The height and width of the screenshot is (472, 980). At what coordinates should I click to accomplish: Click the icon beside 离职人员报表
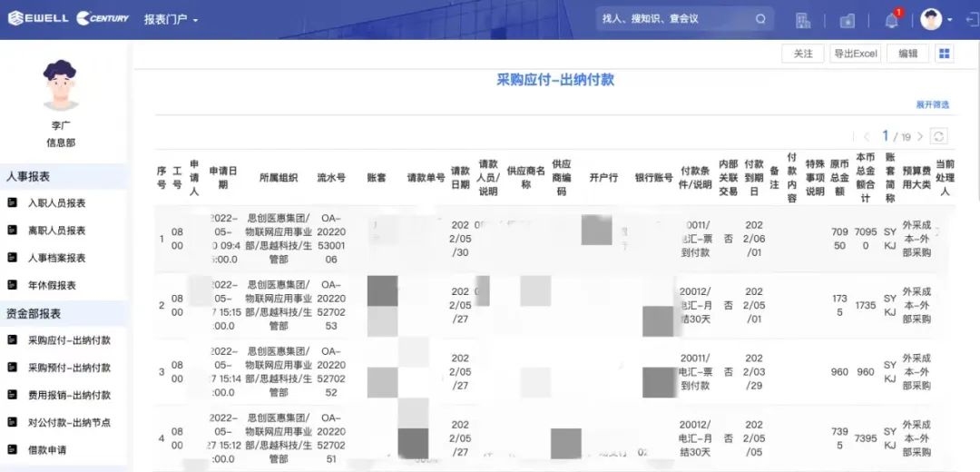[x=11, y=230]
